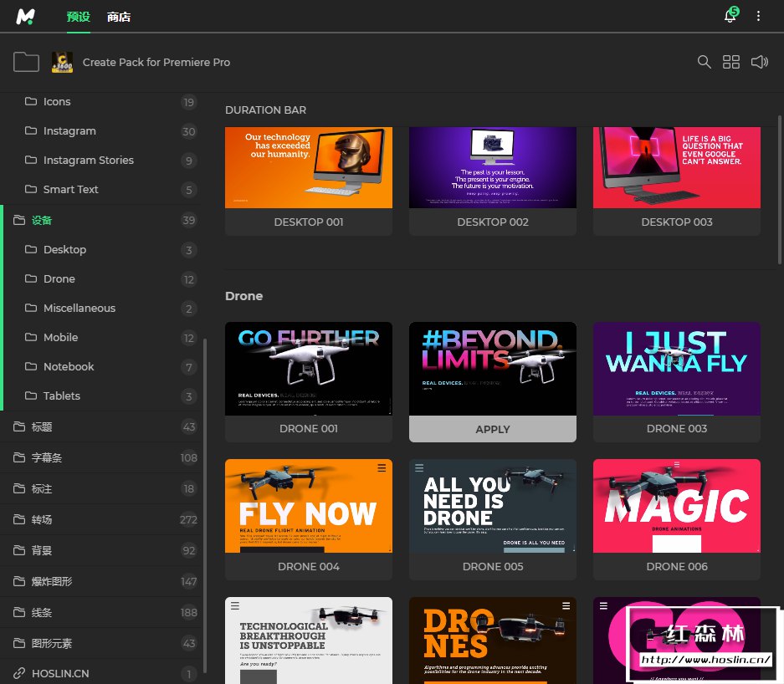Collapse the 设备 category folder

pyautogui.click(x=42, y=220)
